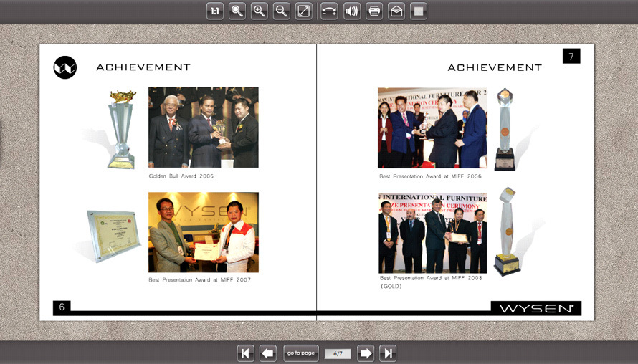Click the square stop button in the toolbar
Screen dimensions: 638x364
coord(419,11)
